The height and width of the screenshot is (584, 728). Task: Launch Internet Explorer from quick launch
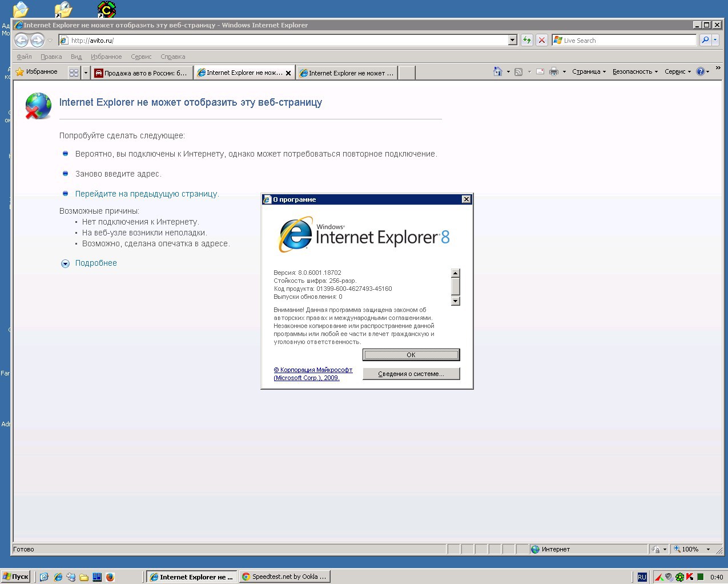pyautogui.click(x=58, y=577)
